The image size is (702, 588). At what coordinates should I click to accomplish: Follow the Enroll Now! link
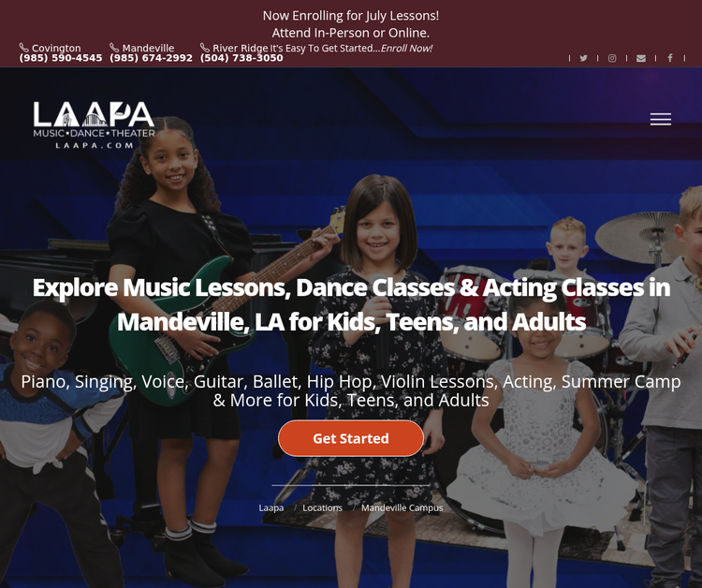click(406, 48)
